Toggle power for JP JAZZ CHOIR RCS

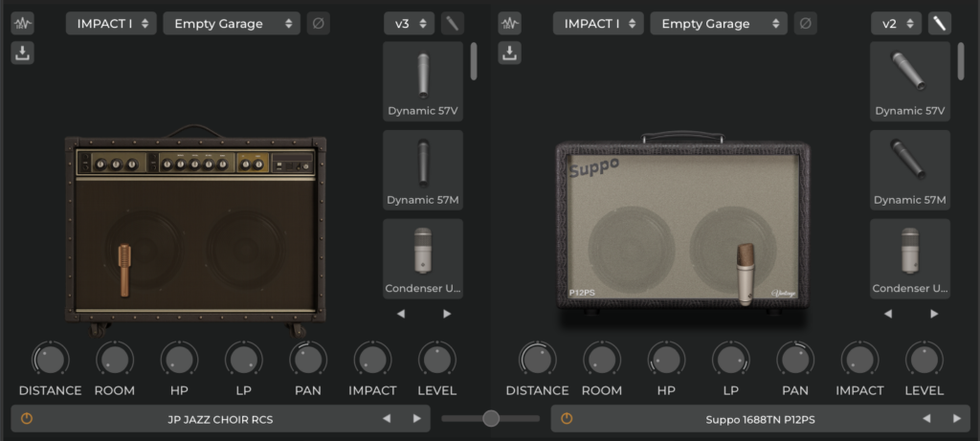pos(26,419)
